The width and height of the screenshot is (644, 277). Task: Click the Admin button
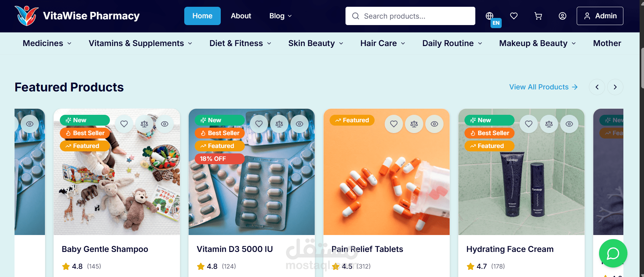600,16
